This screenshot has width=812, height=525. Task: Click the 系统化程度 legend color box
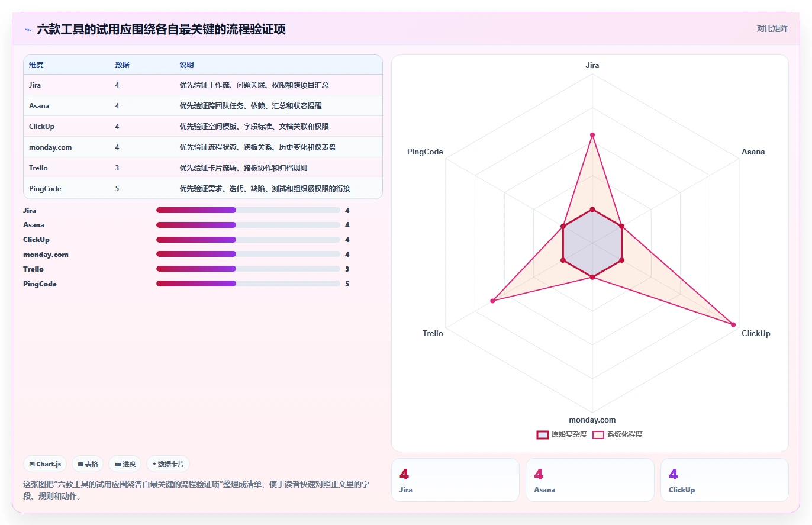click(598, 434)
